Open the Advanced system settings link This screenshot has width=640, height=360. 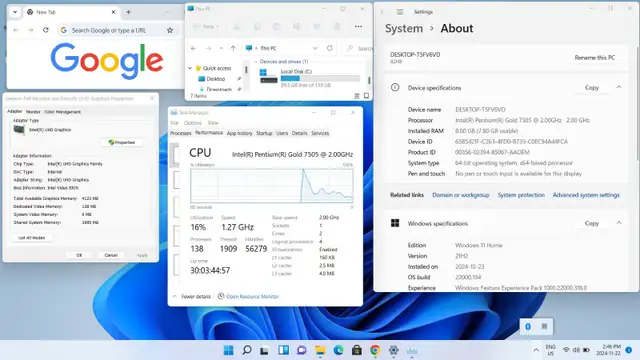586,195
